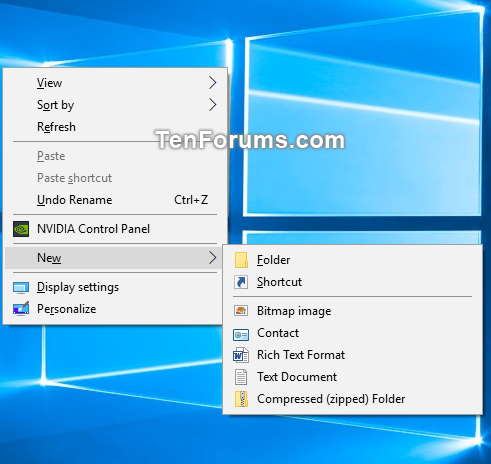Choose Undo Rename from the menu

click(115, 200)
